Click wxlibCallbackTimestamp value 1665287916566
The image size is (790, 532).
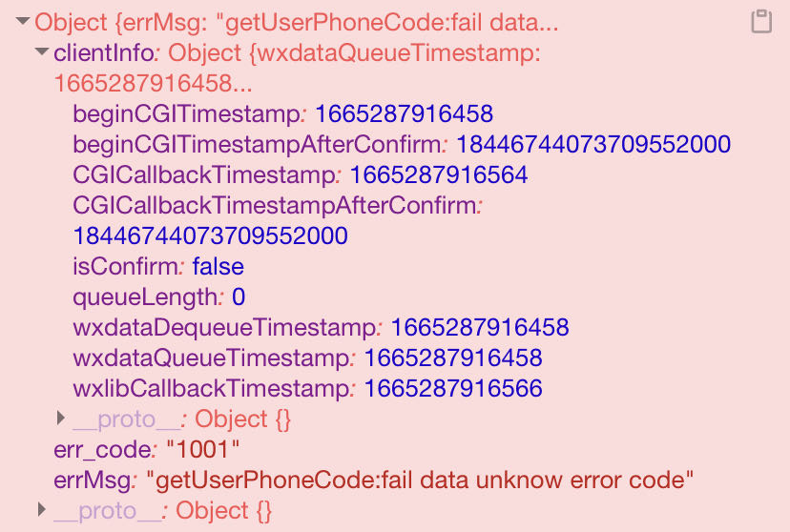[453, 389]
